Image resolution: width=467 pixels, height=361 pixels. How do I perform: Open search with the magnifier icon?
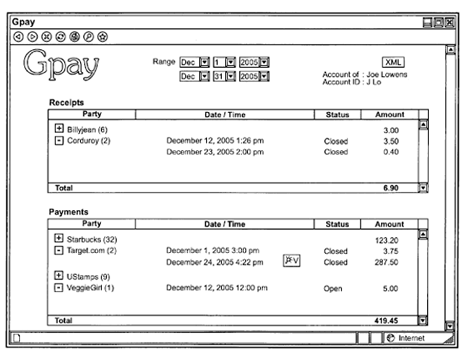pyautogui.click(x=88, y=37)
